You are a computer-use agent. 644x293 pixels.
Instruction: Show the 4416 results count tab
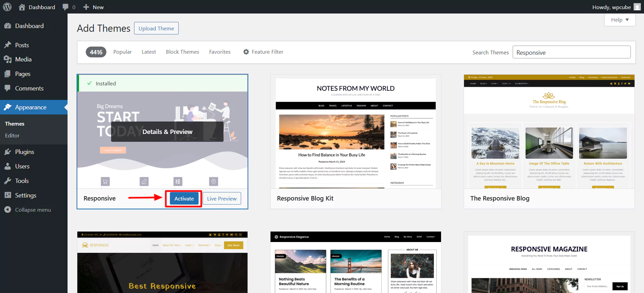click(96, 52)
